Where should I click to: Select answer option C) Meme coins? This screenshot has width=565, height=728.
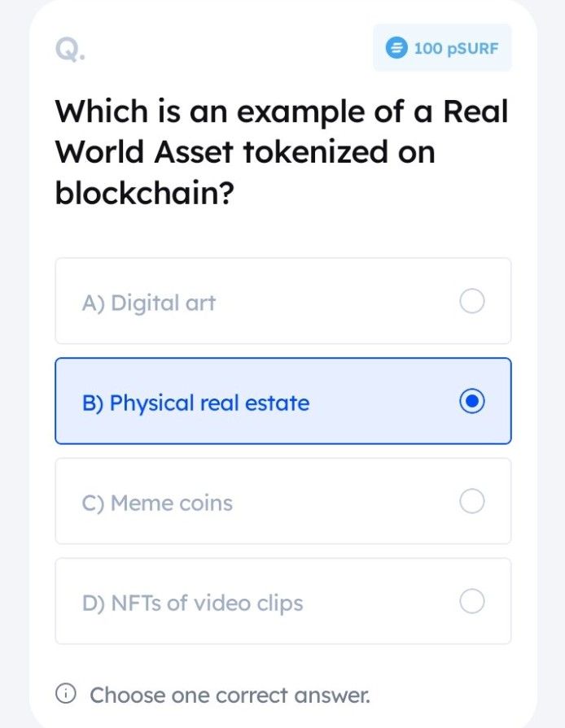click(282, 501)
